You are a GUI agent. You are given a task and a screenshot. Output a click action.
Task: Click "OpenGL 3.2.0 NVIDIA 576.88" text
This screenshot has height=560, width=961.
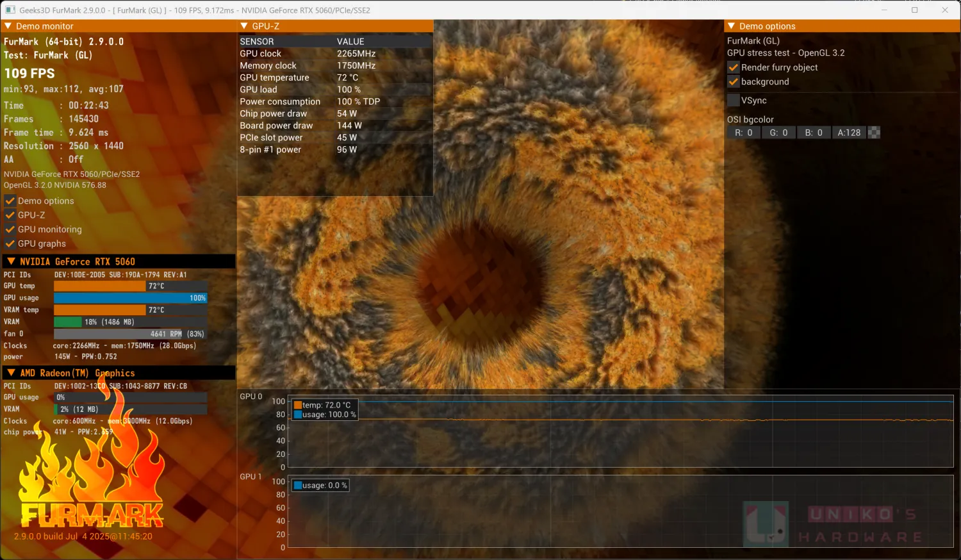coord(55,185)
